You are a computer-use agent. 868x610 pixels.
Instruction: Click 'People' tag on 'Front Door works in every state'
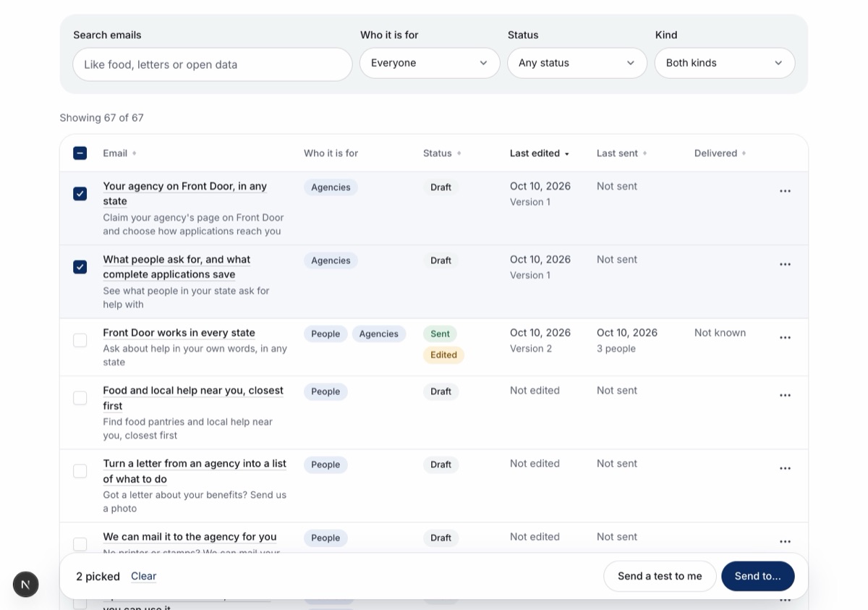point(325,334)
